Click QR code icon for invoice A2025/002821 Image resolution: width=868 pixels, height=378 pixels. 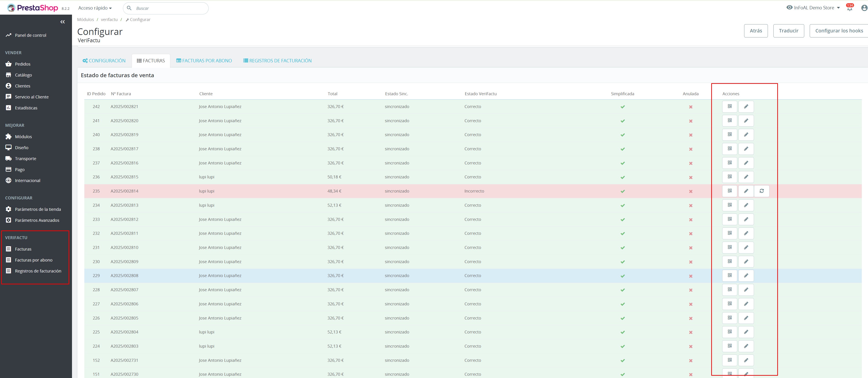pyautogui.click(x=730, y=106)
